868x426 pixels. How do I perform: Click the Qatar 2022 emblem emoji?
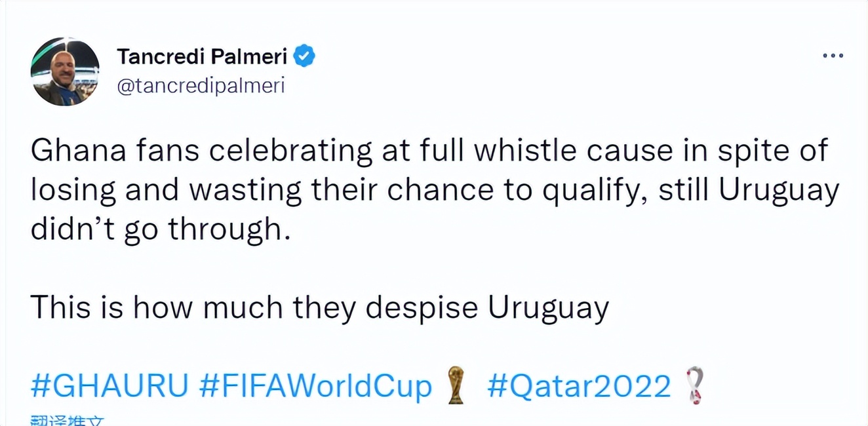tap(695, 386)
